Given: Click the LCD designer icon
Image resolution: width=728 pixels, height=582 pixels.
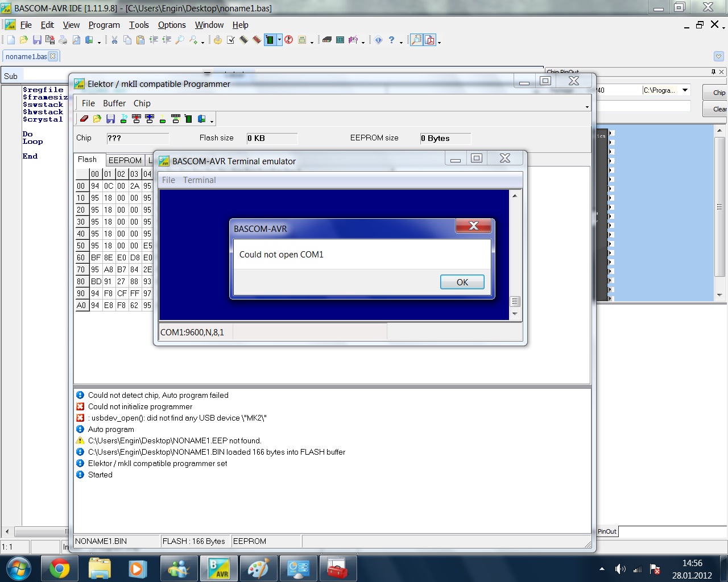Looking at the screenshot, I should [340, 40].
